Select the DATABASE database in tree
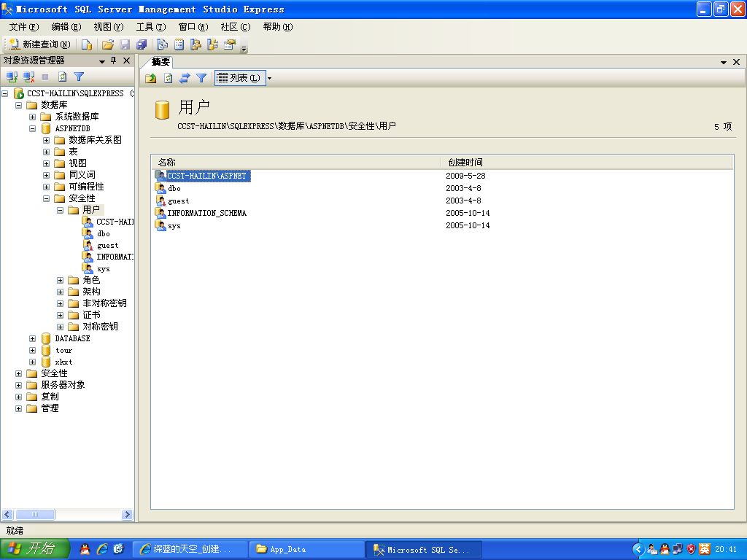The image size is (747, 560). coord(72,338)
